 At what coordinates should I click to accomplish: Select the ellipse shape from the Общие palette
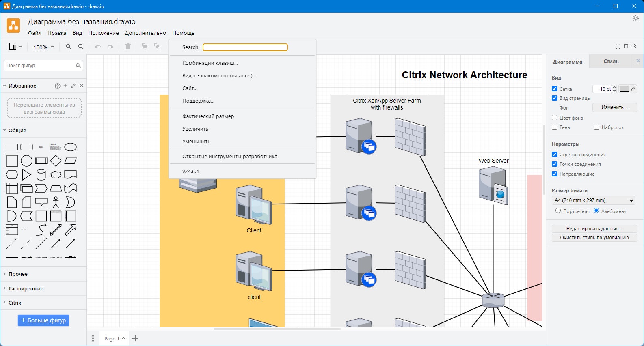(x=70, y=147)
